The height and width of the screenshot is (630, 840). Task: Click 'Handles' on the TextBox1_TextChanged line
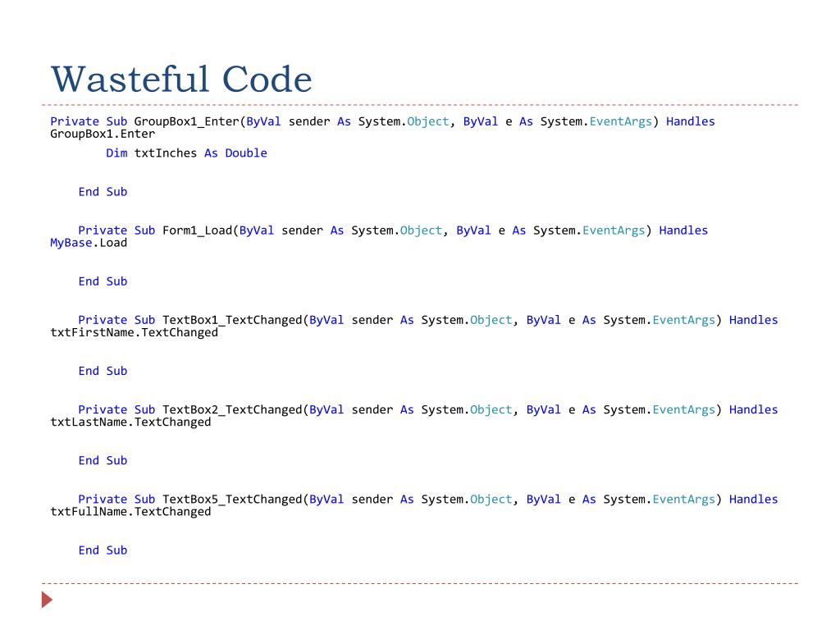(754, 320)
